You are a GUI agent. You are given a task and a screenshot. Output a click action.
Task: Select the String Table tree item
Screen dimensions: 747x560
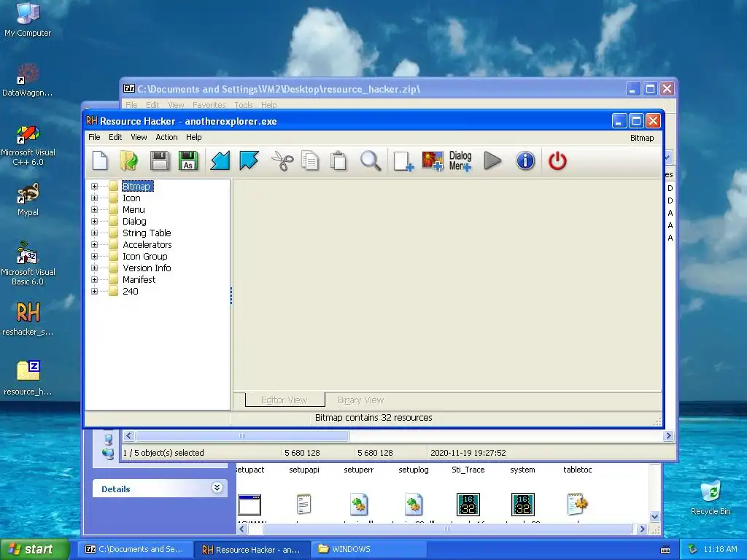[x=147, y=233]
